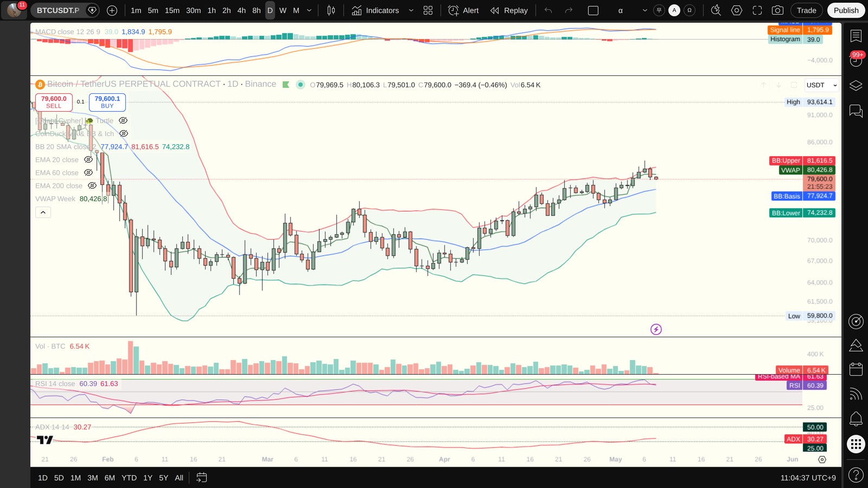Image resolution: width=868 pixels, height=488 pixels.
Task: Click the purple lightning event marker
Action: [656, 329]
